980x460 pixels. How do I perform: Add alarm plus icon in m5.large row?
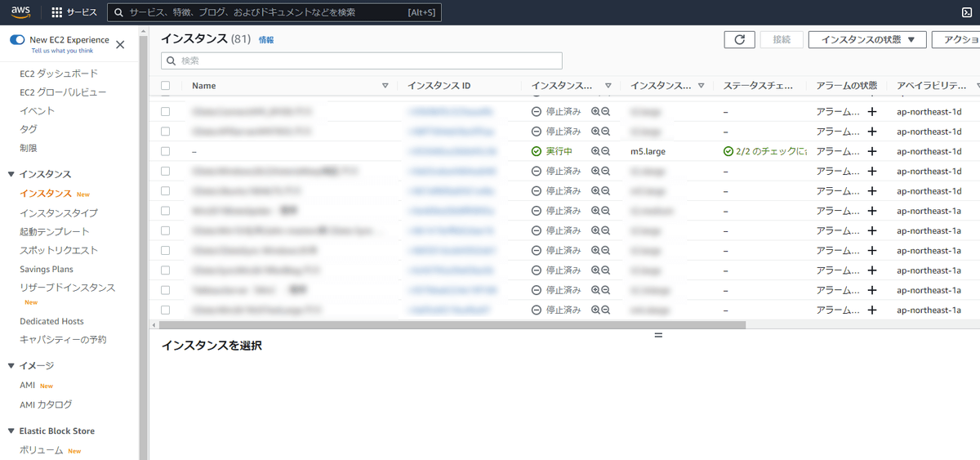tap(871, 151)
